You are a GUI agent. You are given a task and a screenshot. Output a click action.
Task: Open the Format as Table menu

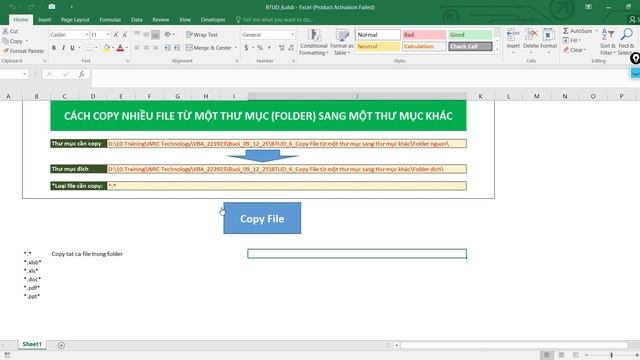click(342, 42)
